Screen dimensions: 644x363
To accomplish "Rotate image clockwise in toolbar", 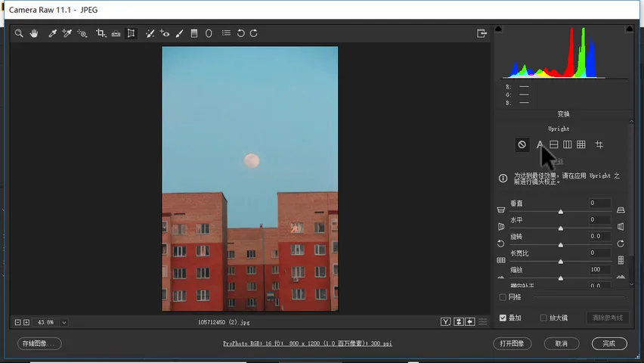I will pyautogui.click(x=254, y=33).
